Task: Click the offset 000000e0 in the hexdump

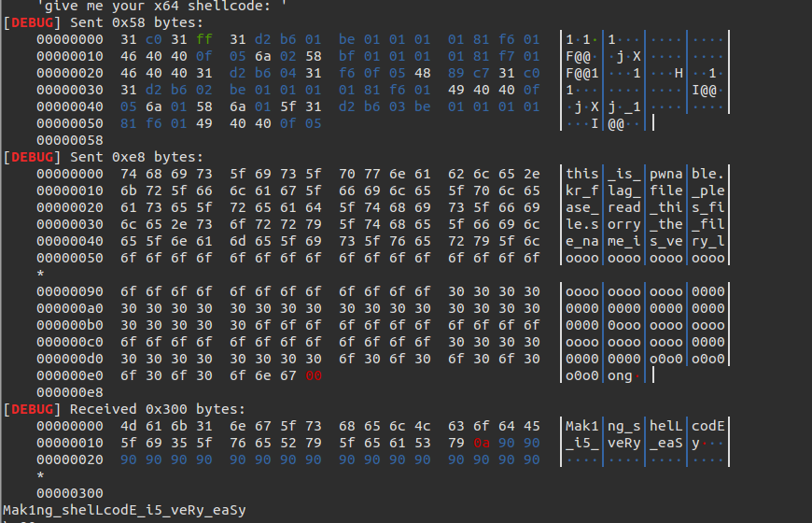Action: point(70,375)
